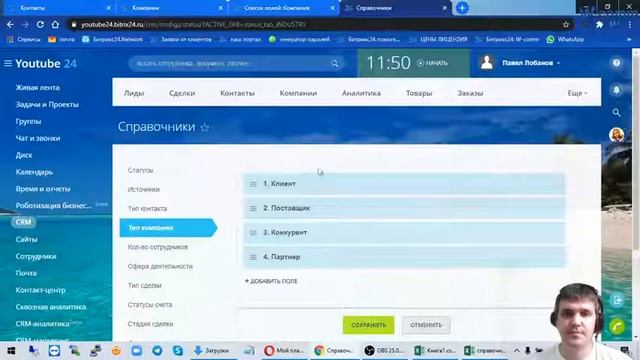
Task: Expand the Павел Лобанов user menu
Action: click(x=531, y=63)
